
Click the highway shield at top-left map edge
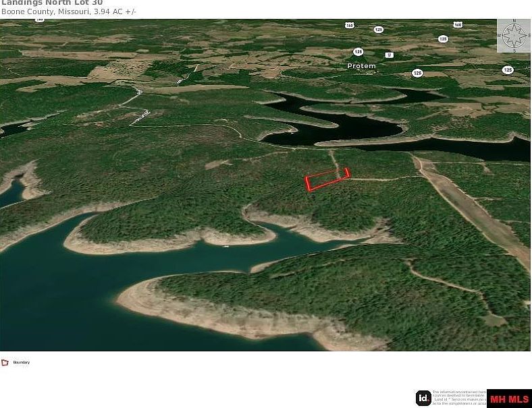[40, 20]
